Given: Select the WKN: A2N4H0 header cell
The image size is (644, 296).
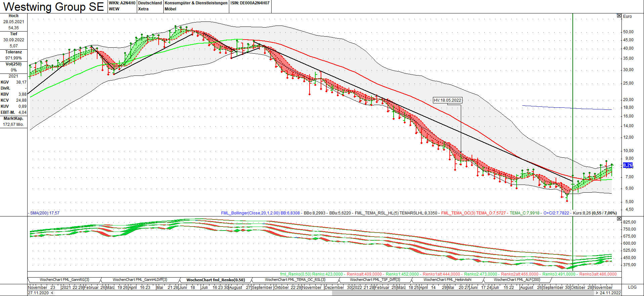Looking at the screenshot, I should pyautogui.click(x=122, y=3).
